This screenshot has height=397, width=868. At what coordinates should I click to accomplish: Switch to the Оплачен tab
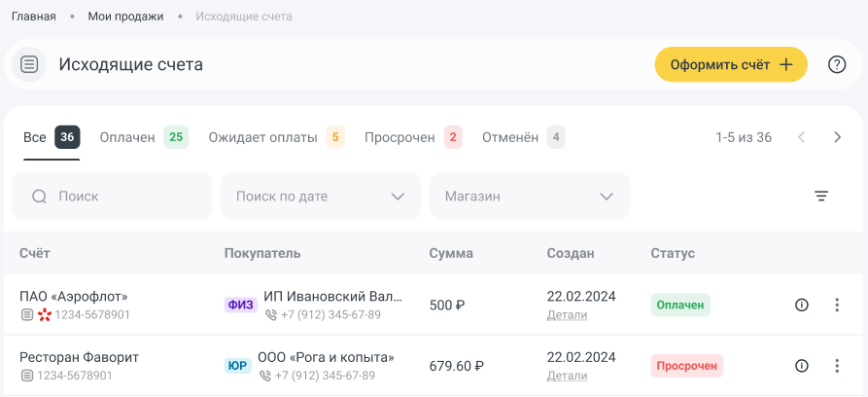coord(143,137)
